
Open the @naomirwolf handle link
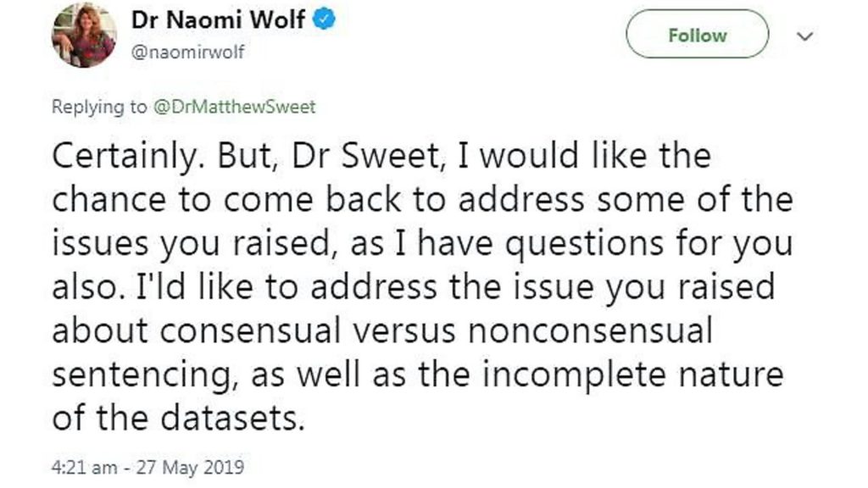tap(187, 52)
